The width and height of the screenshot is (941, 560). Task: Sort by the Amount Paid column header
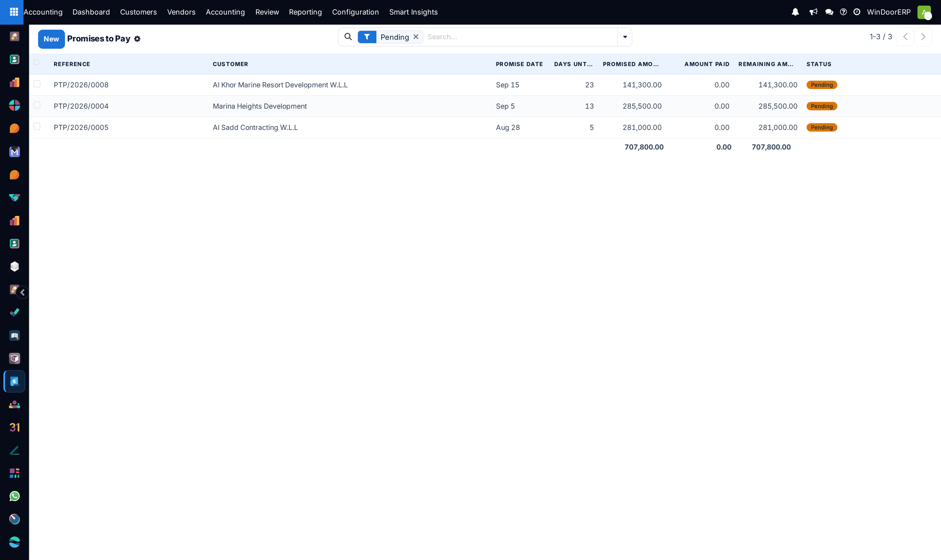[707, 64]
